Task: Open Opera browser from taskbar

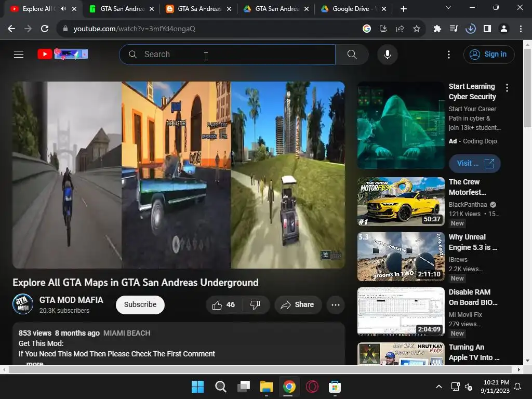Action: (x=312, y=387)
